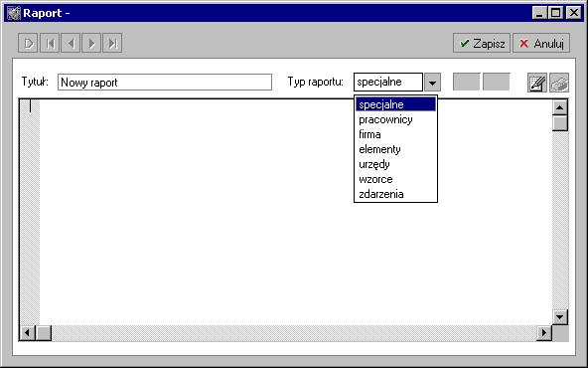Viewport: 588px width, 368px height.
Task: Click the horizontal scrollbar right arrow
Action: pyautogui.click(x=543, y=333)
